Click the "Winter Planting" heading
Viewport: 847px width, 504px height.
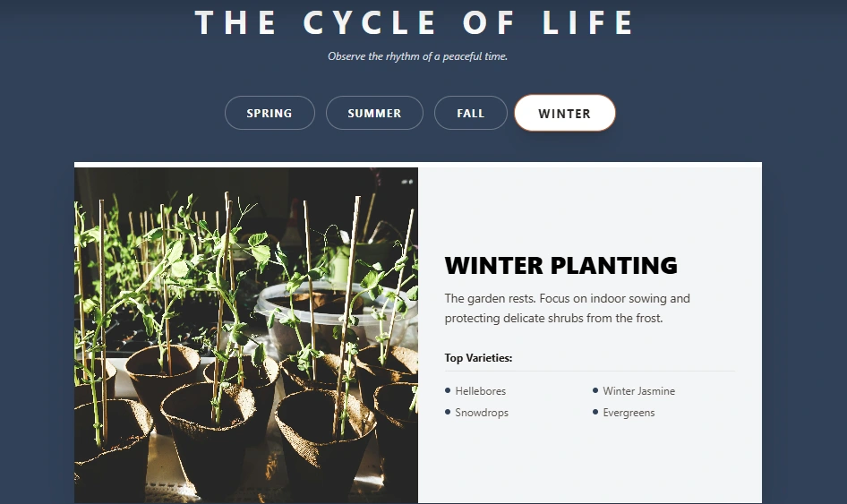[x=560, y=265]
